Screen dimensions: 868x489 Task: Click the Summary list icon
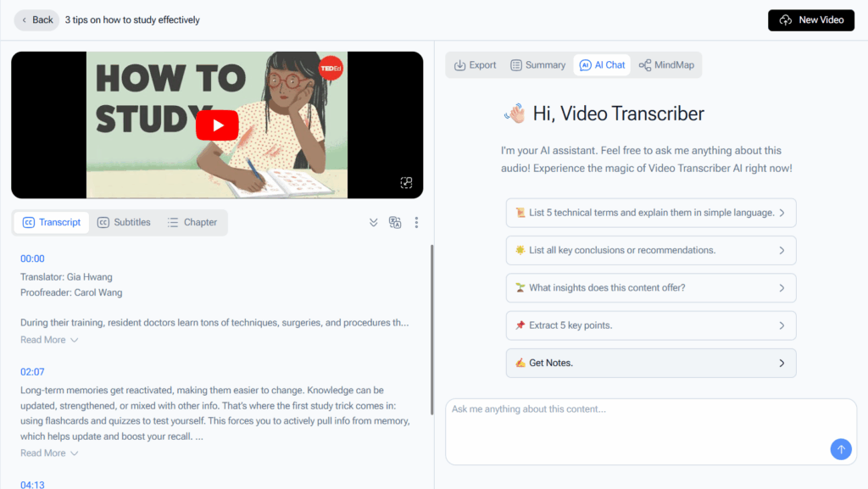coord(515,64)
